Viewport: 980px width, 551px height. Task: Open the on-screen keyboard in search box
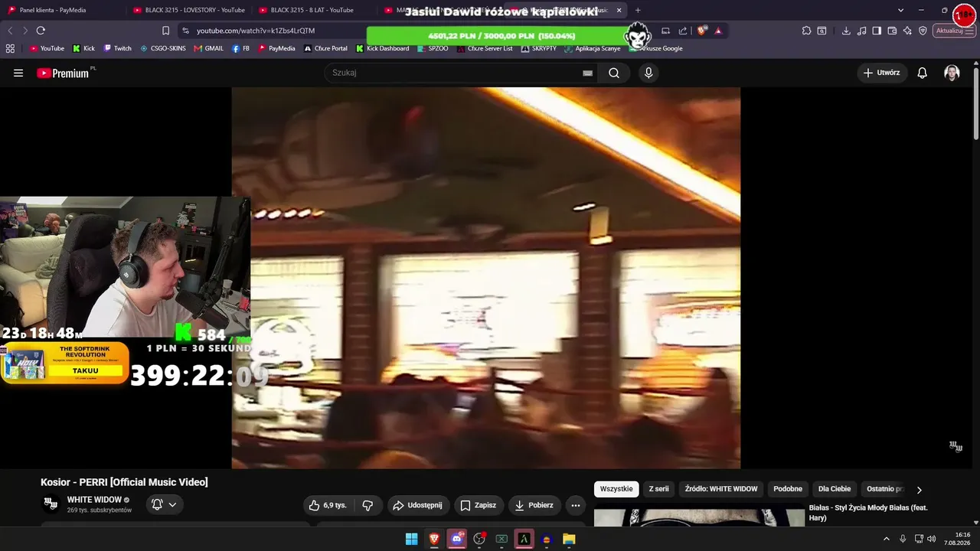(587, 73)
